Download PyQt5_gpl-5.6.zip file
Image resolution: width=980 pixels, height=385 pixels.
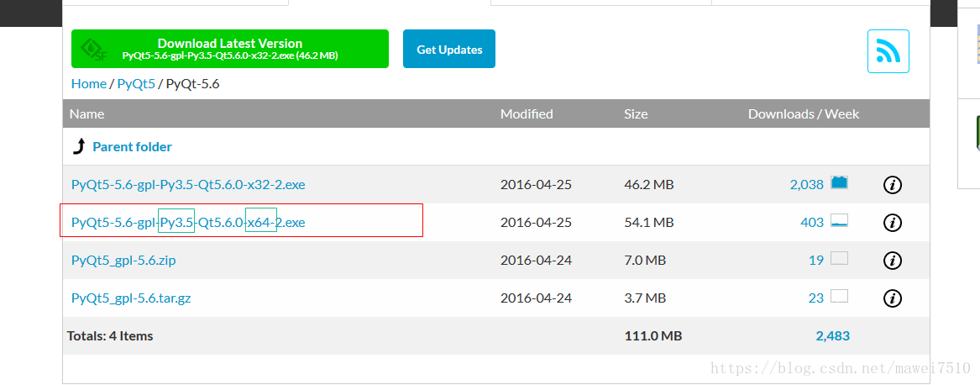click(x=123, y=261)
